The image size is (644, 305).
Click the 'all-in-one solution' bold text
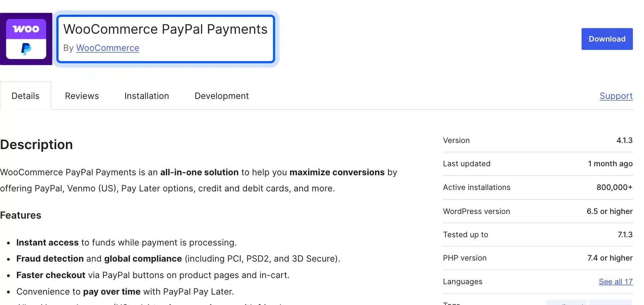199,172
